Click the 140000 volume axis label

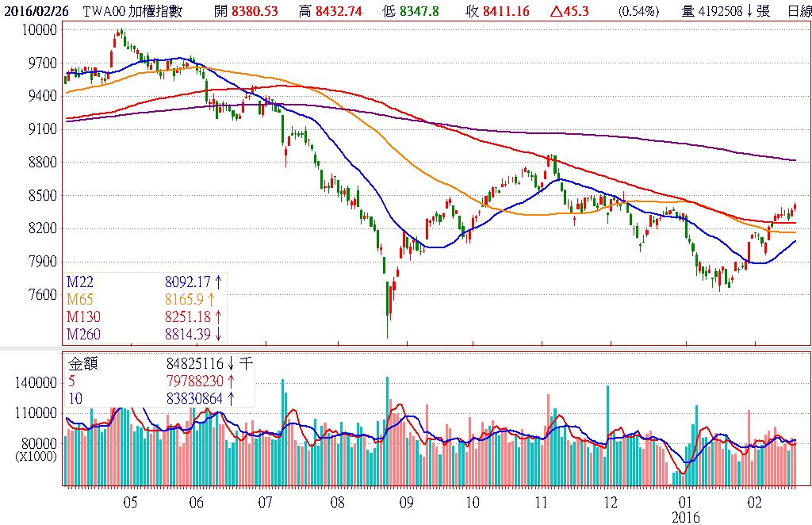35,383
